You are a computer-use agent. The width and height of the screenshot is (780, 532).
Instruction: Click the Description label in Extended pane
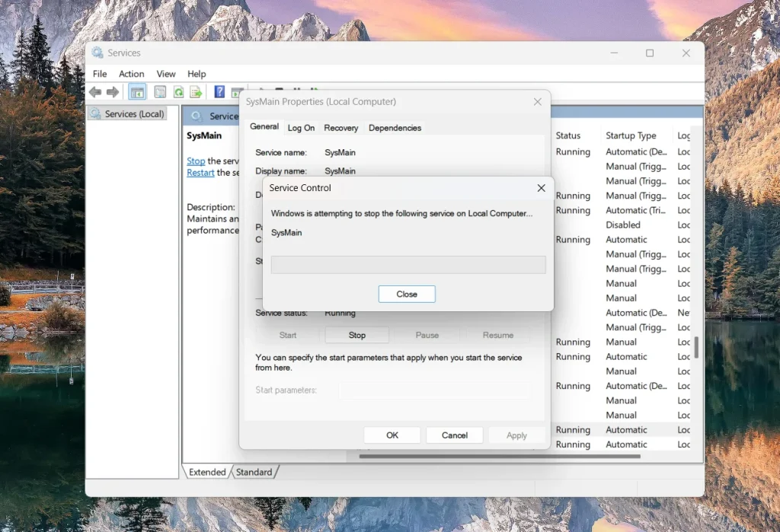(210, 207)
